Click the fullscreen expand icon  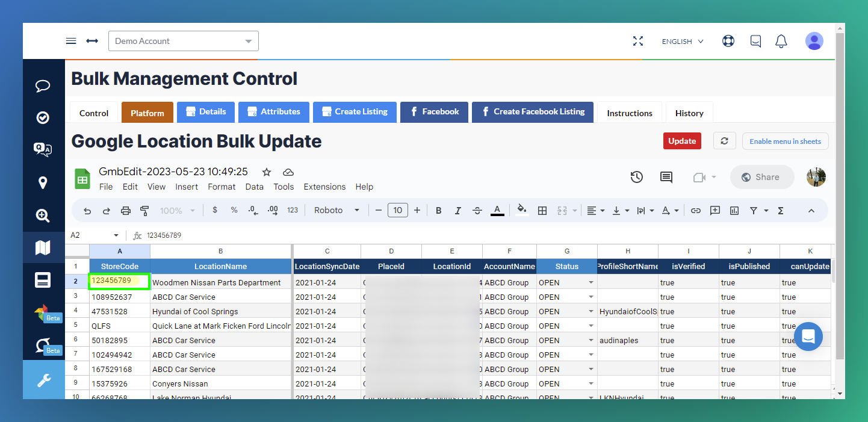[x=638, y=41]
